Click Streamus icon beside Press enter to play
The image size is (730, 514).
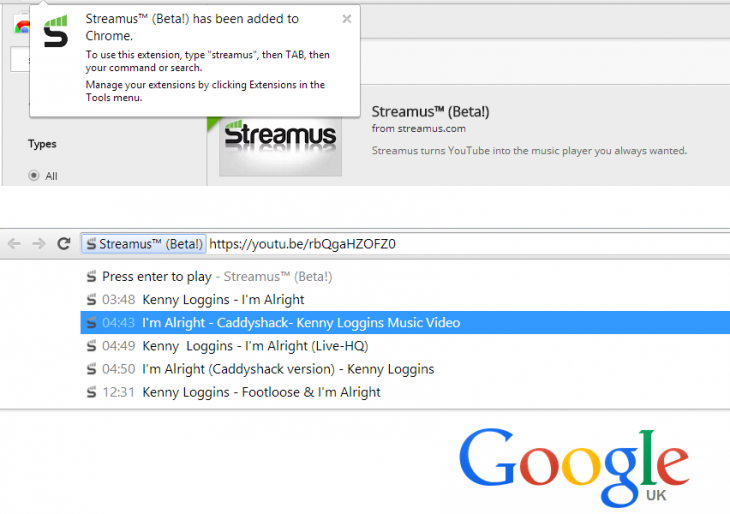(91, 277)
